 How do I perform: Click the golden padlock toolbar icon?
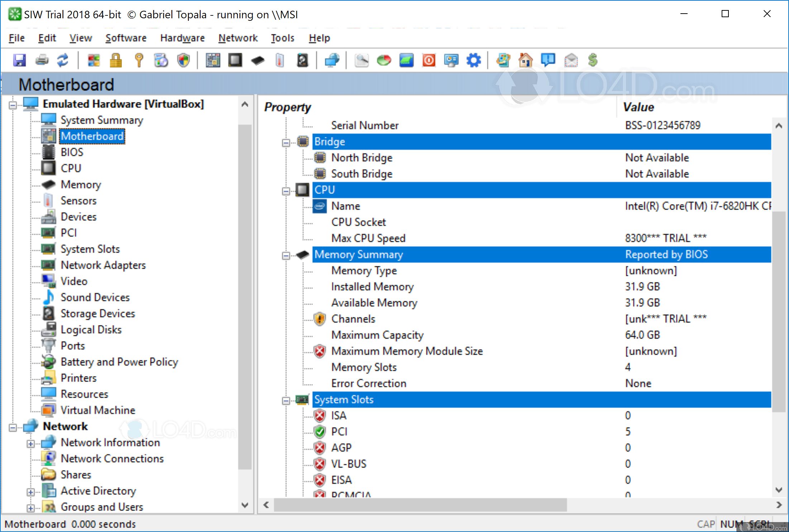116,60
